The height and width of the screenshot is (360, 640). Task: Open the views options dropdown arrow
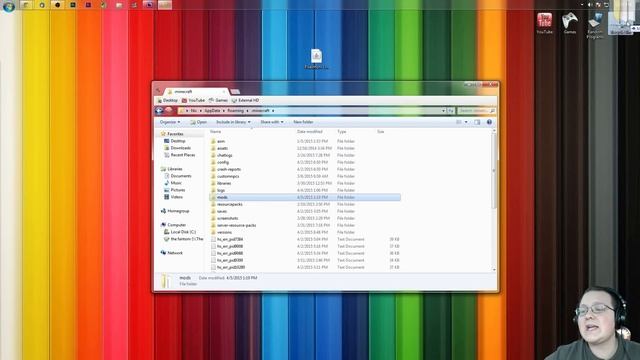coord(466,122)
